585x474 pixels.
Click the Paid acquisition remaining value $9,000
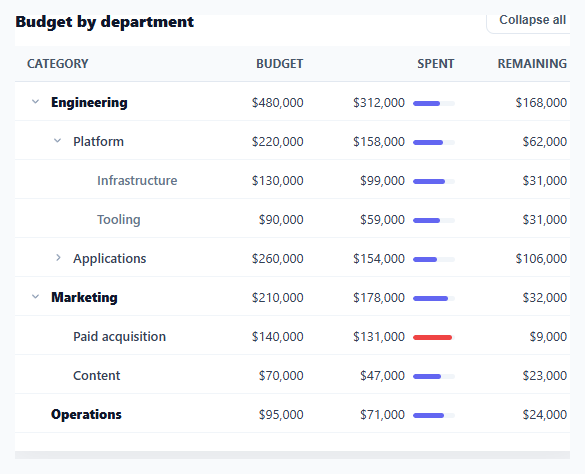(548, 337)
